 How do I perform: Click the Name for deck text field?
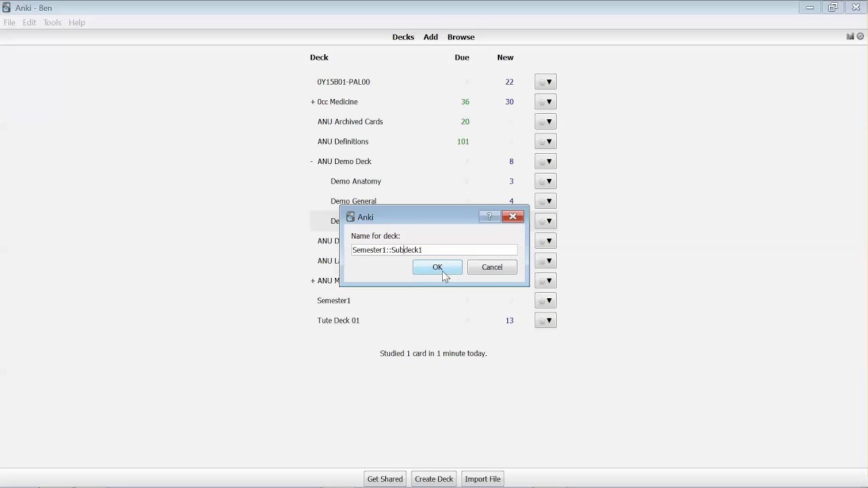point(434,250)
